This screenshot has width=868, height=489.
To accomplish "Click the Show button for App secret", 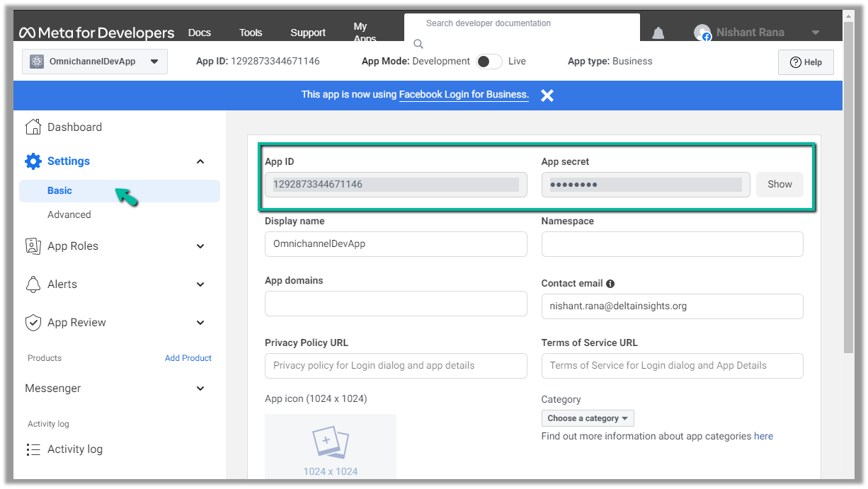I will tap(780, 184).
